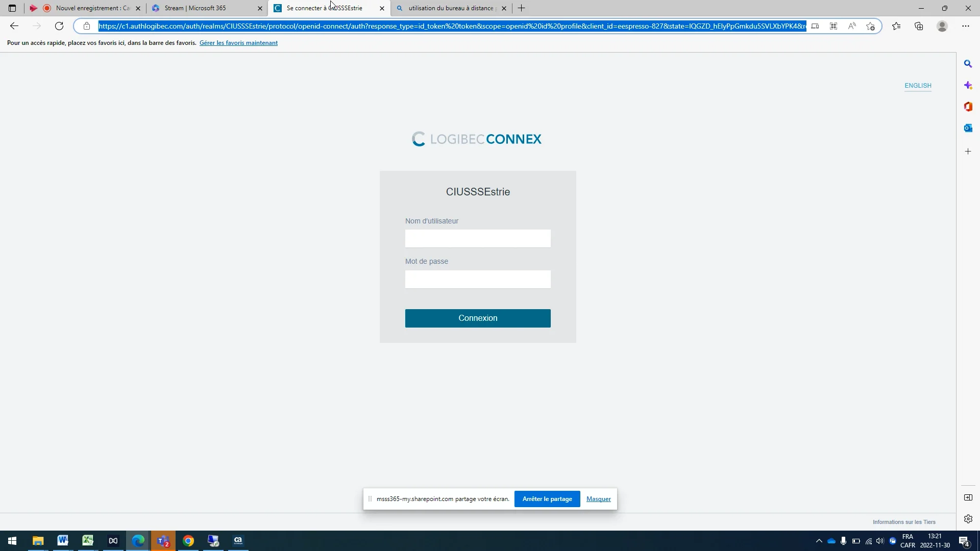Click the browser Refresh icon
The image size is (980, 551).
(59, 26)
